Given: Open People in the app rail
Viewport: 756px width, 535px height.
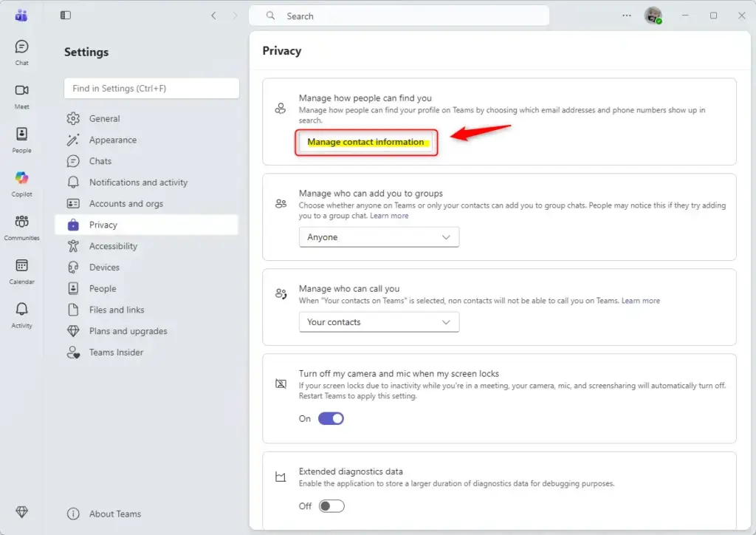Looking at the screenshot, I should (x=21, y=140).
